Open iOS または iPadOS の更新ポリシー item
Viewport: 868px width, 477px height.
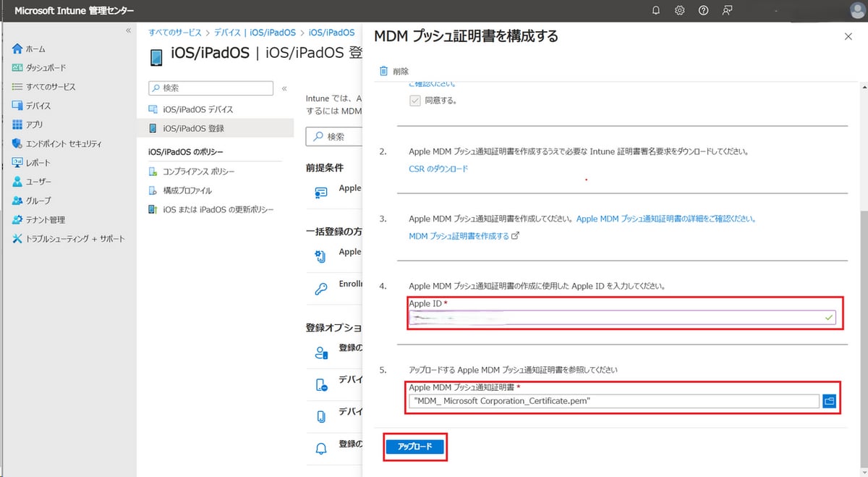(219, 210)
